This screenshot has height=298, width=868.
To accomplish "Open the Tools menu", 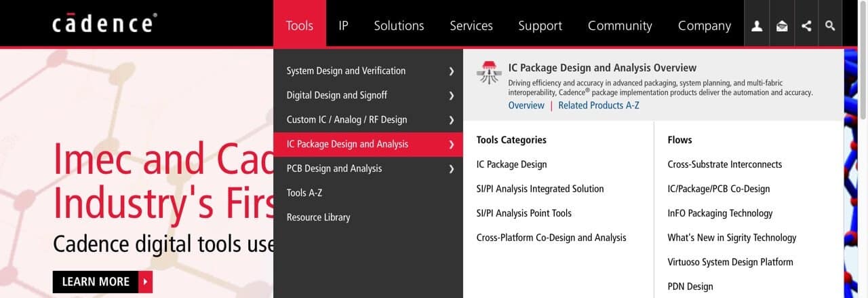I will tap(300, 26).
